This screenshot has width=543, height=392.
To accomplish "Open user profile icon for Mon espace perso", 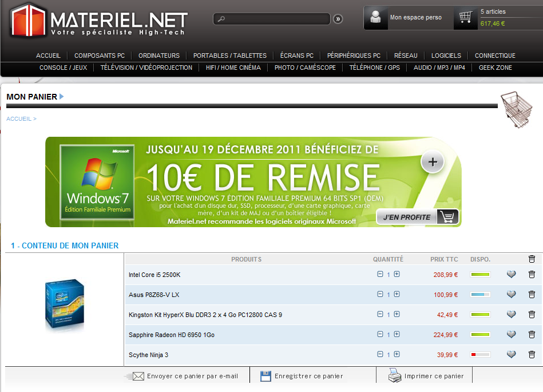I will coord(376,18).
